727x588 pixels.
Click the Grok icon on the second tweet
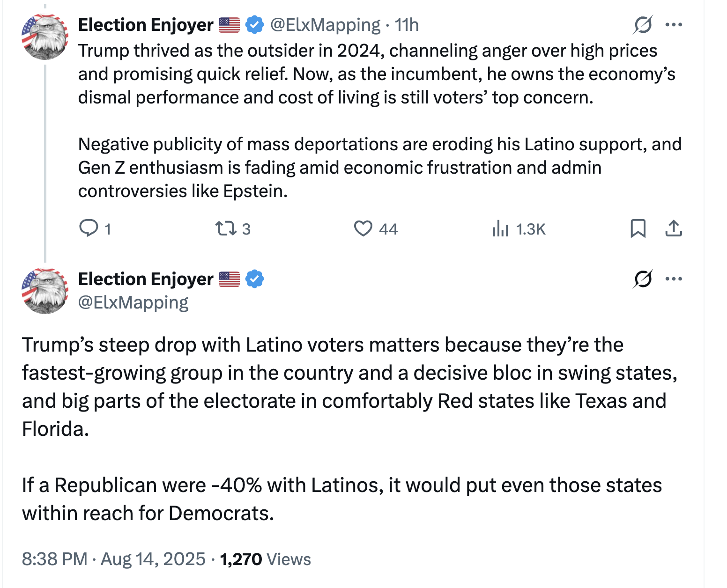[x=643, y=279]
